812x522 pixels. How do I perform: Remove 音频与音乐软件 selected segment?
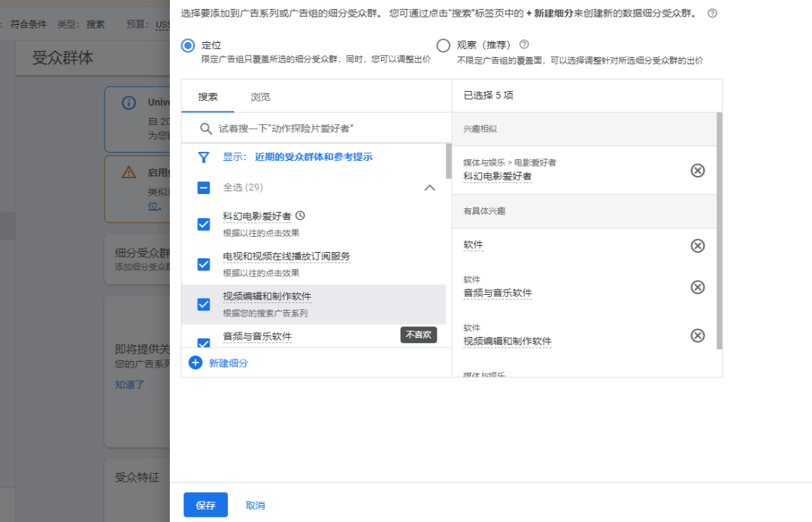(698, 287)
